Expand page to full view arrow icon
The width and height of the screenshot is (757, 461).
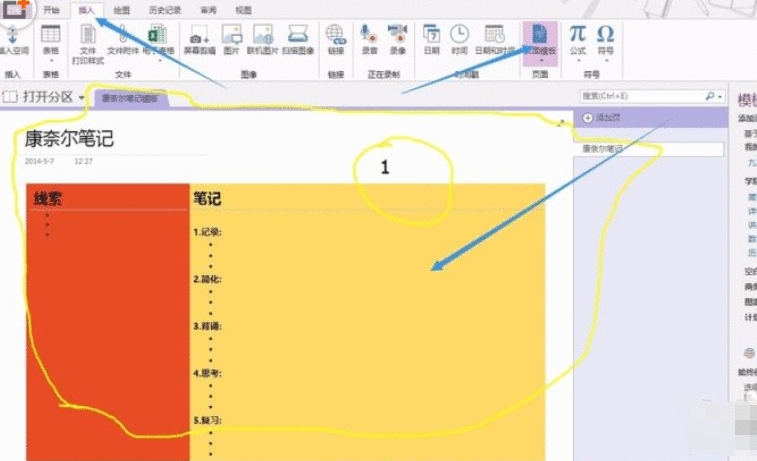tap(561, 124)
